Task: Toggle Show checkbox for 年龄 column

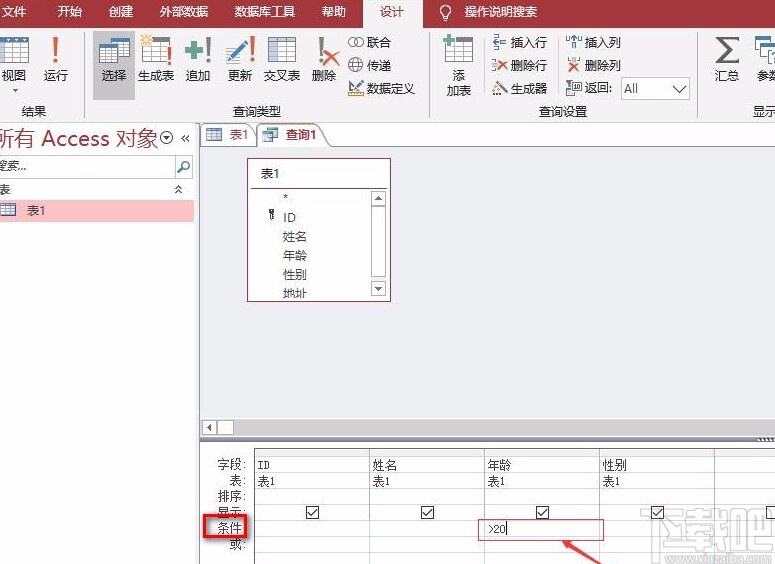Action: coord(542,512)
